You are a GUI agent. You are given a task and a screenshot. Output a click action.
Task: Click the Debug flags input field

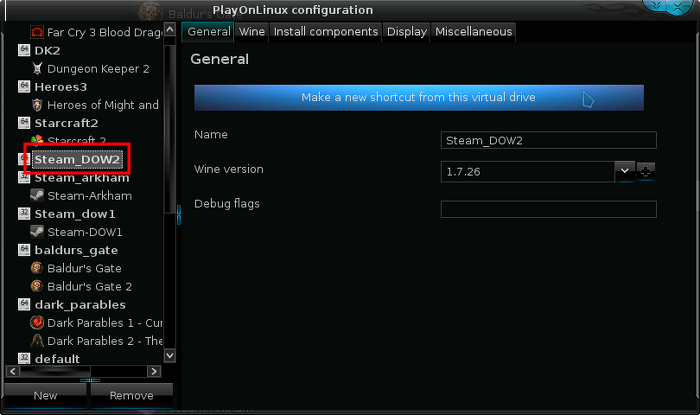click(x=549, y=209)
